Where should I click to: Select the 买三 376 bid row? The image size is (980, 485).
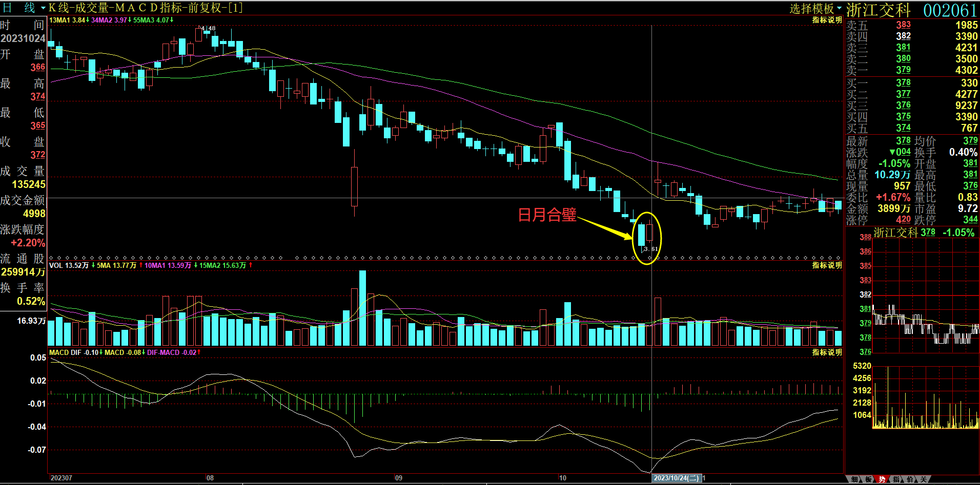click(912, 106)
